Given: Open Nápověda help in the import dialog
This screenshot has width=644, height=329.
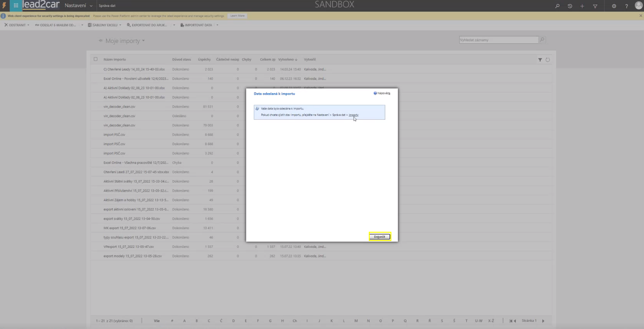Looking at the screenshot, I should (x=382, y=93).
